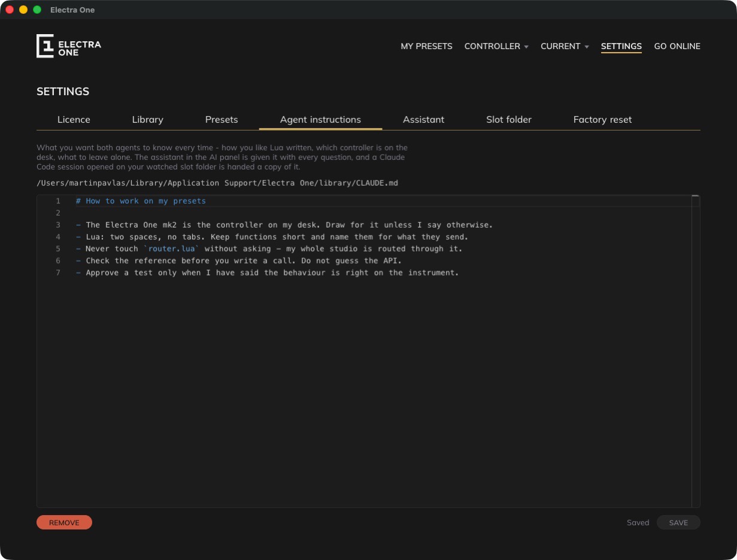
Task: Click the line about Lua two spaces
Action: (272, 237)
